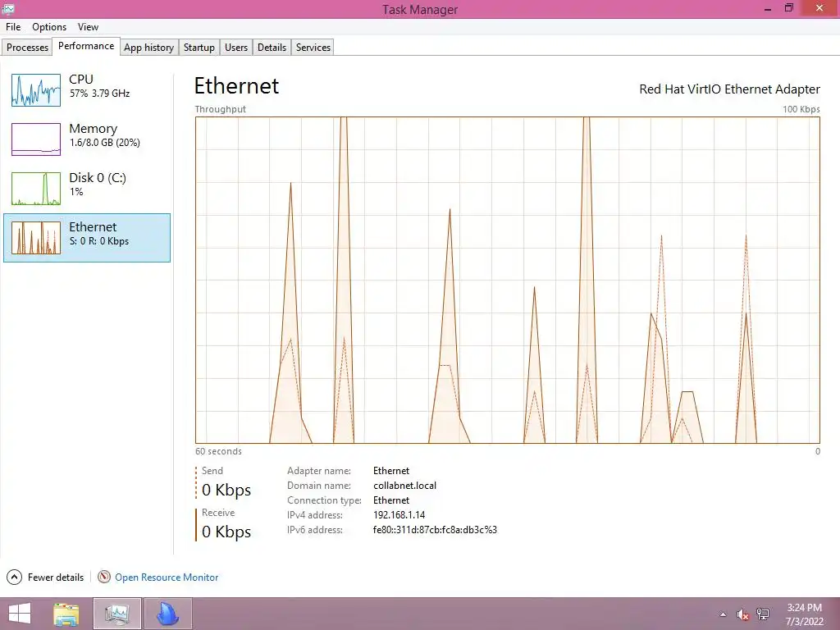The width and height of the screenshot is (840, 630).
Task: Select the Ethernet mini graph thumbnail
Action: [x=36, y=238]
